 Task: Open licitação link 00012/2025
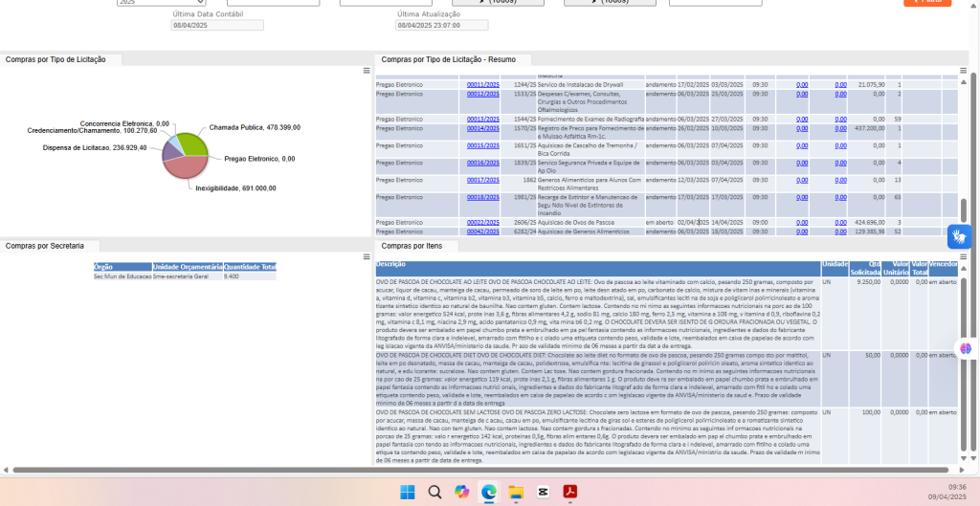pyautogui.click(x=483, y=94)
